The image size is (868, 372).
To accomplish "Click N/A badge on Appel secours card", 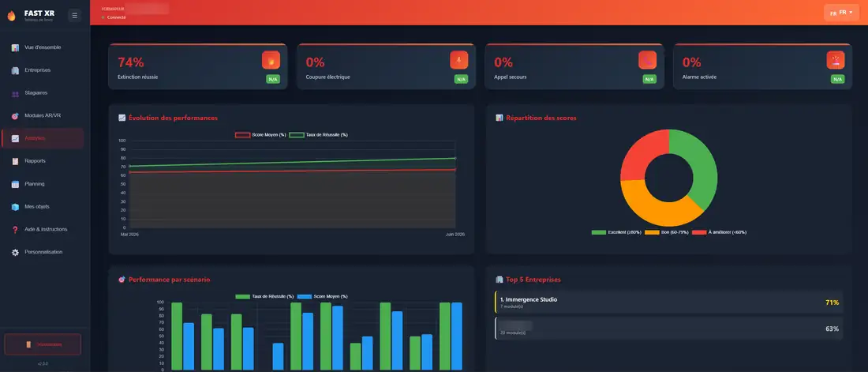I will pos(649,79).
